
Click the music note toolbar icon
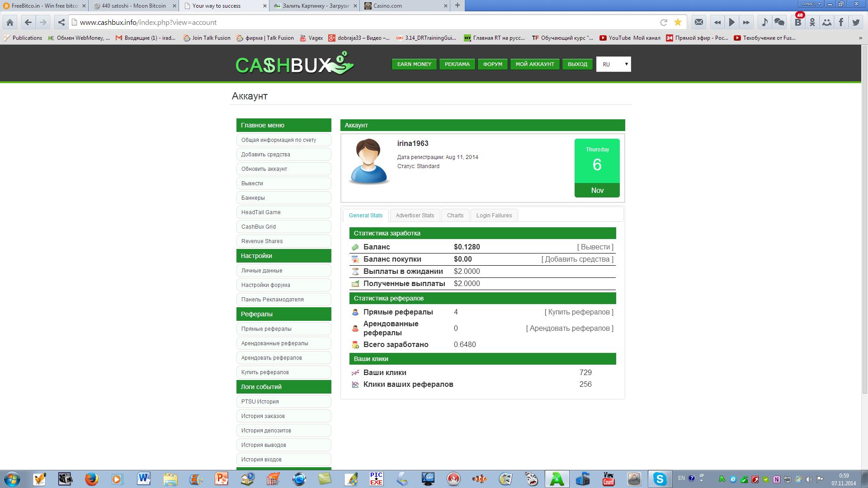tap(765, 22)
